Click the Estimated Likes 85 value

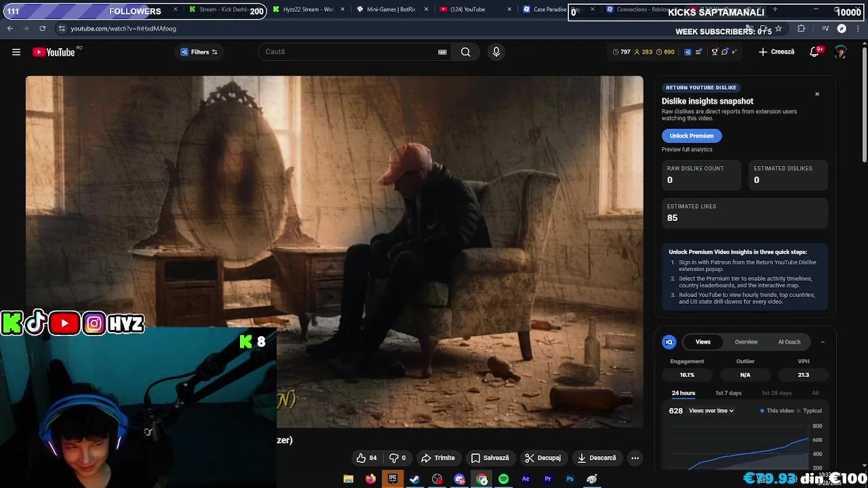[x=672, y=218]
